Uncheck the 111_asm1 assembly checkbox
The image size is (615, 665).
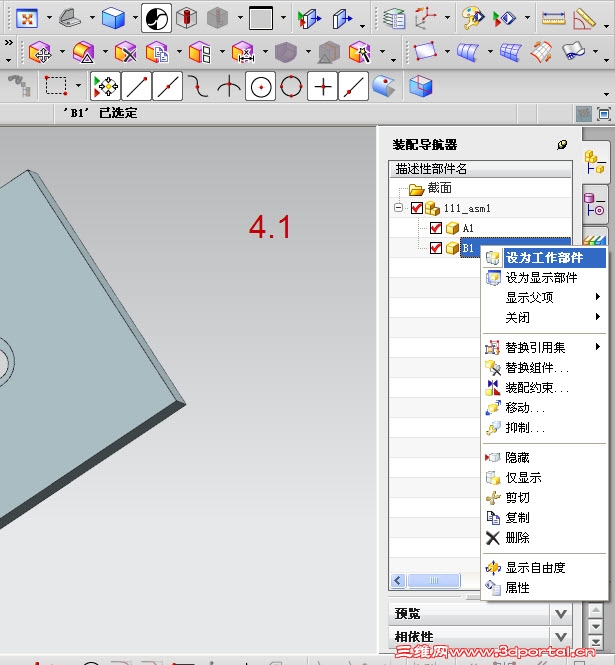417,208
